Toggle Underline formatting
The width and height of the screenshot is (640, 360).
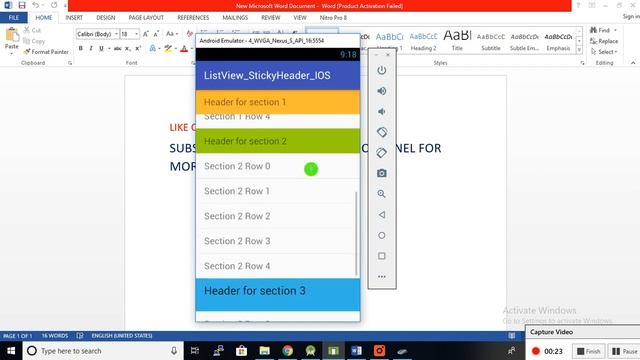click(x=101, y=49)
